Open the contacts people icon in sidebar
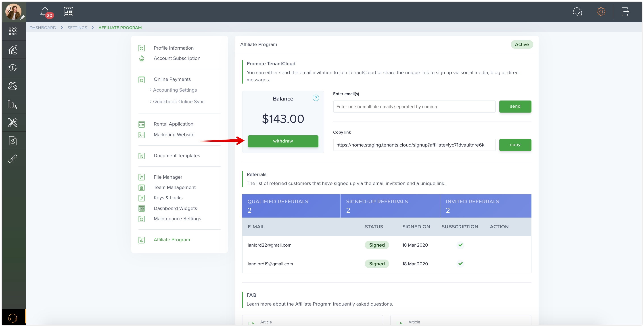The image size is (644, 327). tap(13, 86)
